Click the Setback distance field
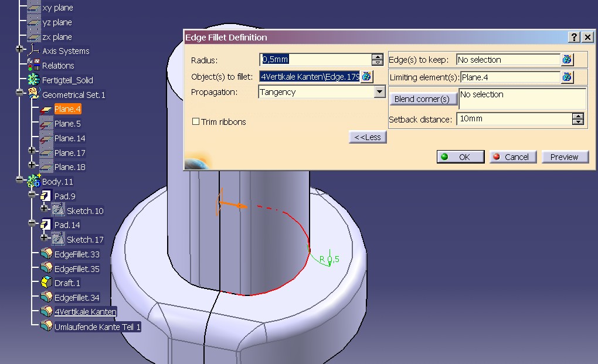Image resolution: width=598 pixels, height=364 pixels. pos(515,119)
